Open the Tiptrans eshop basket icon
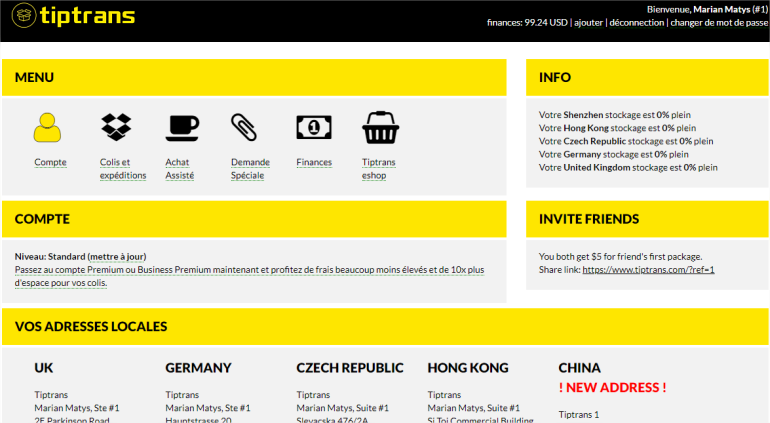This screenshot has width=770, height=423. [x=381, y=128]
